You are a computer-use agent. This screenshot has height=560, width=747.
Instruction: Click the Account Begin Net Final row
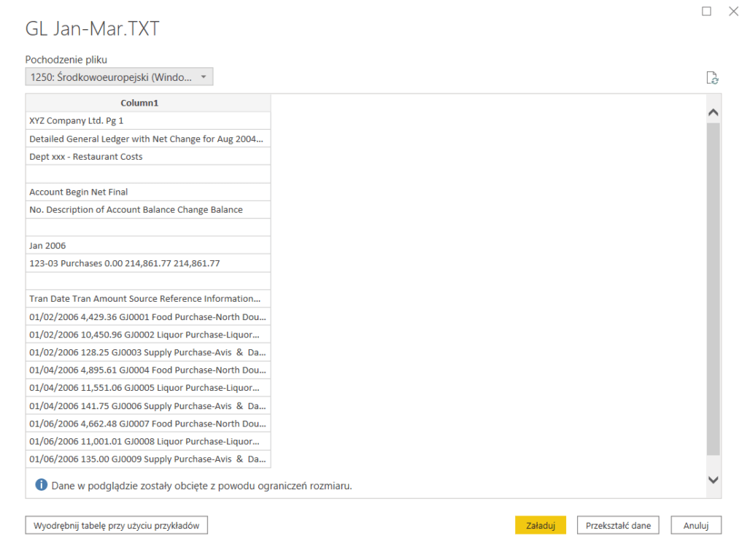(x=148, y=192)
